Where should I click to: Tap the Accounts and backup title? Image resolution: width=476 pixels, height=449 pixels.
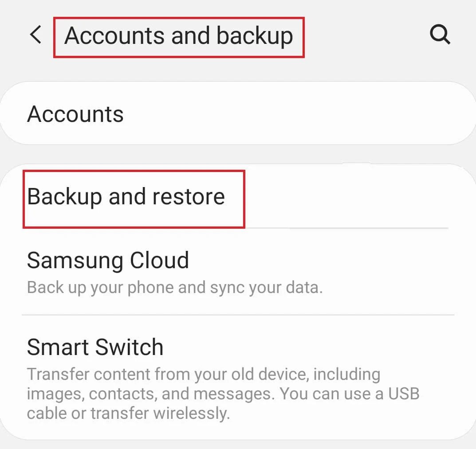tap(178, 35)
